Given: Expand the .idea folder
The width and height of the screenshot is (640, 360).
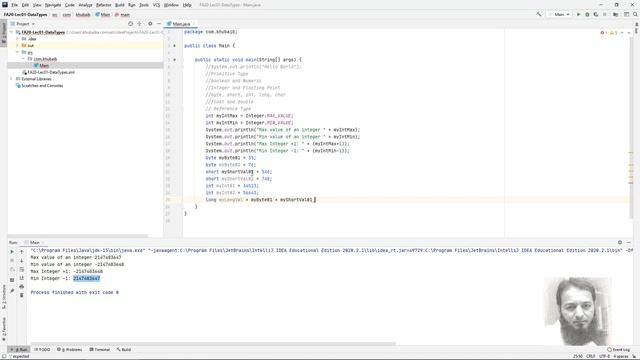Looking at the screenshot, I should pos(18,39).
